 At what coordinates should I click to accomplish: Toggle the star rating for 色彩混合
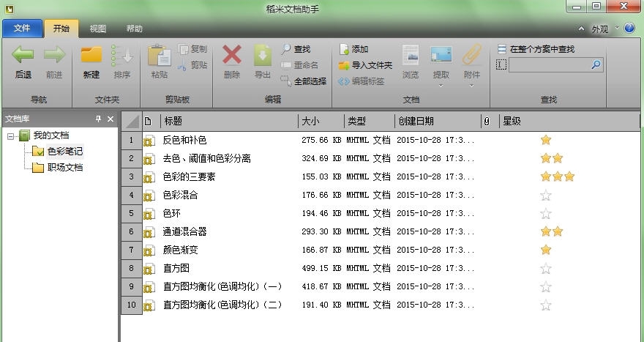[545, 196]
